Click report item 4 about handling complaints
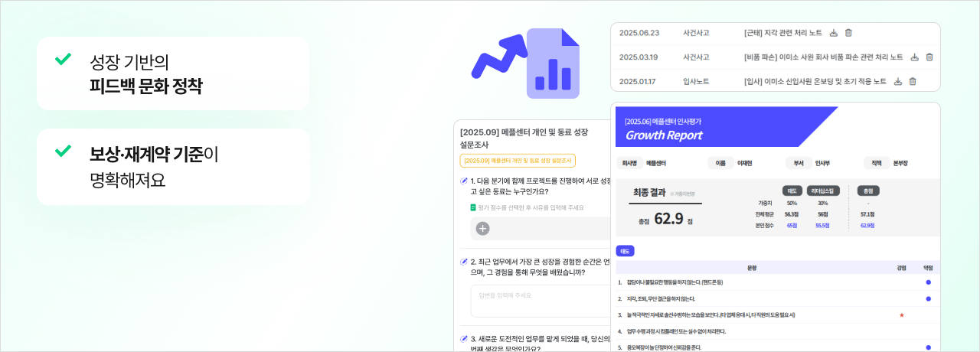The image size is (980, 352). tap(676, 331)
